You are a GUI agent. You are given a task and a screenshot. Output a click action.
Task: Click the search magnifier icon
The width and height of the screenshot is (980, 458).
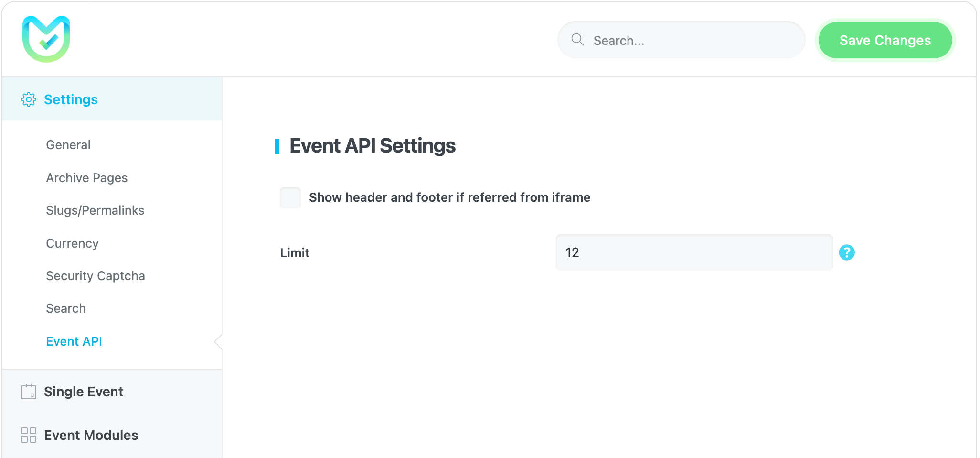(x=577, y=40)
